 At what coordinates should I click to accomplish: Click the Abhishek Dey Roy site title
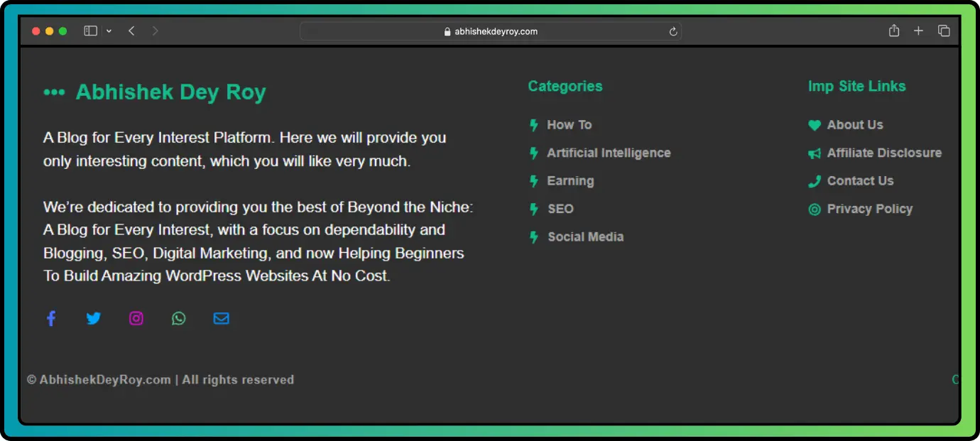tap(171, 92)
